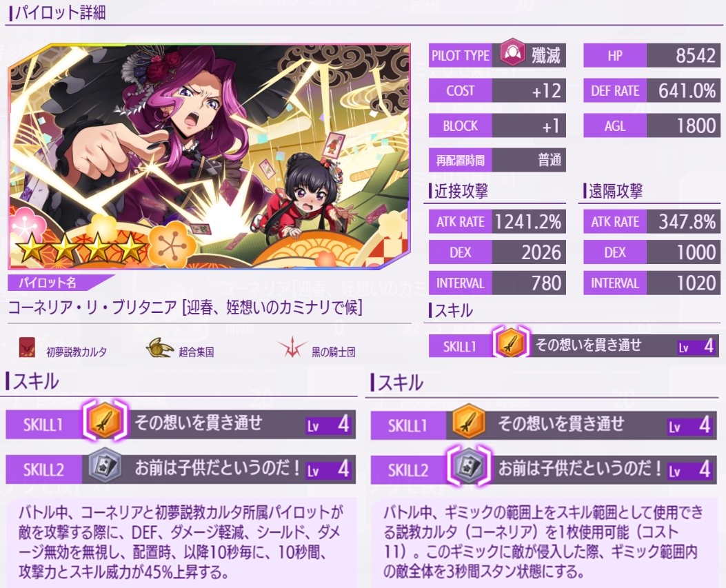Click the 超合集国 golden bird emblem
This screenshot has width=726, height=588.
[159, 348]
